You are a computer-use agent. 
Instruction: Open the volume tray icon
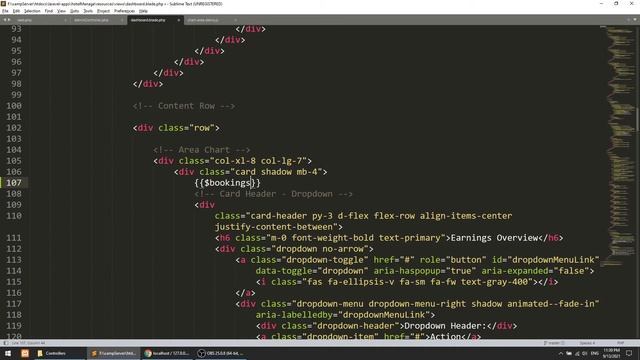(585, 353)
